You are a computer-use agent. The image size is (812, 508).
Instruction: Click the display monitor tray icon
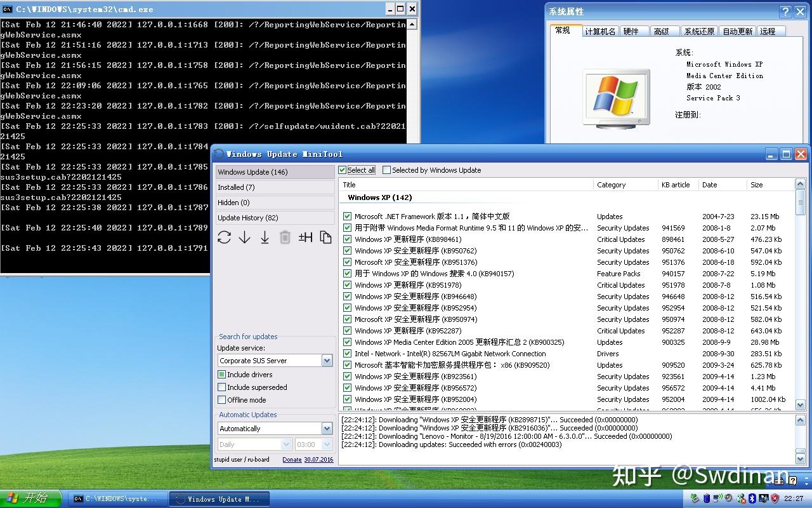click(763, 498)
